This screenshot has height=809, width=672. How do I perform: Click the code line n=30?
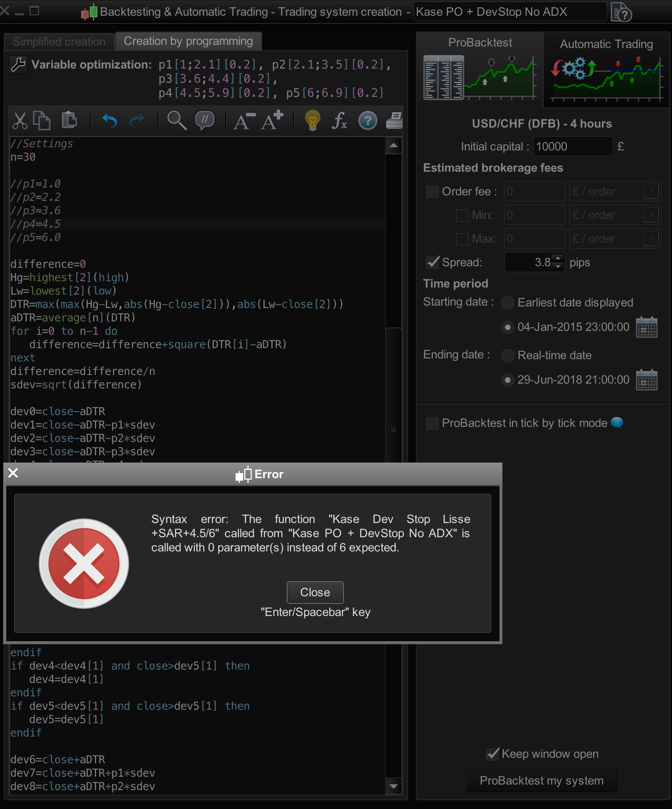[x=23, y=157]
